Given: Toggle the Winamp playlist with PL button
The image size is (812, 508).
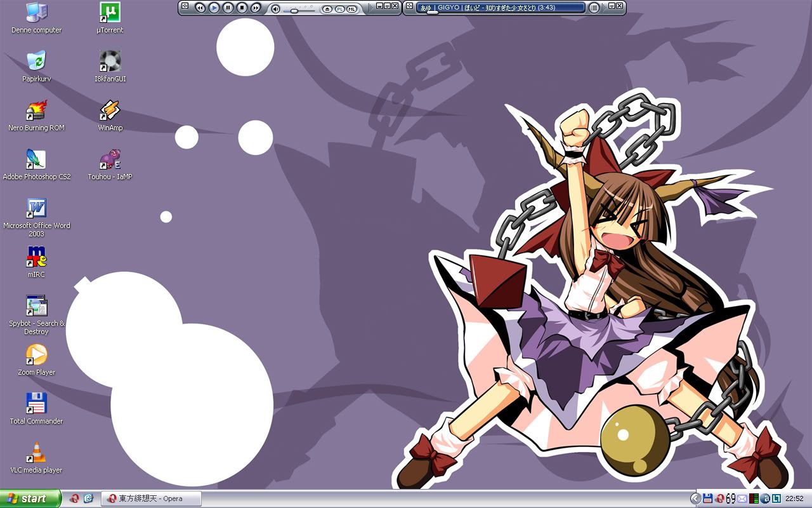Looking at the screenshot, I should 339,8.
